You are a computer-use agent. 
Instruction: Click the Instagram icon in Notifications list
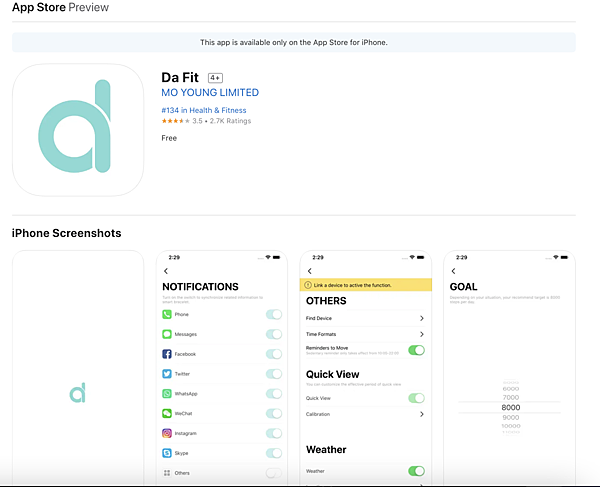[167, 433]
